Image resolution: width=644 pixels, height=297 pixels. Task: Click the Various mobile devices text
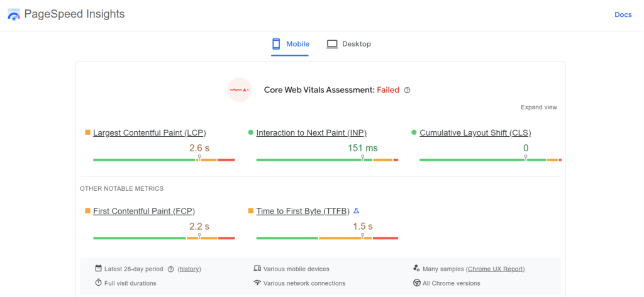[x=296, y=269]
